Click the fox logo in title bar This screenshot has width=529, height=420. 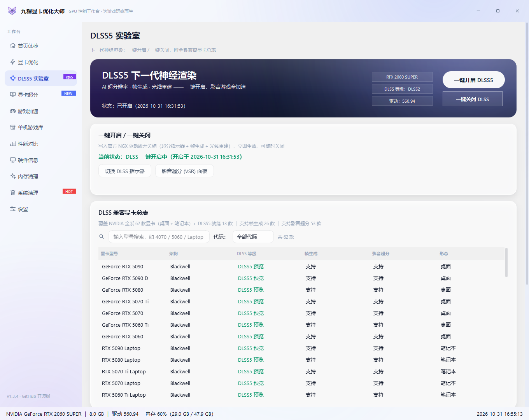pos(12,11)
